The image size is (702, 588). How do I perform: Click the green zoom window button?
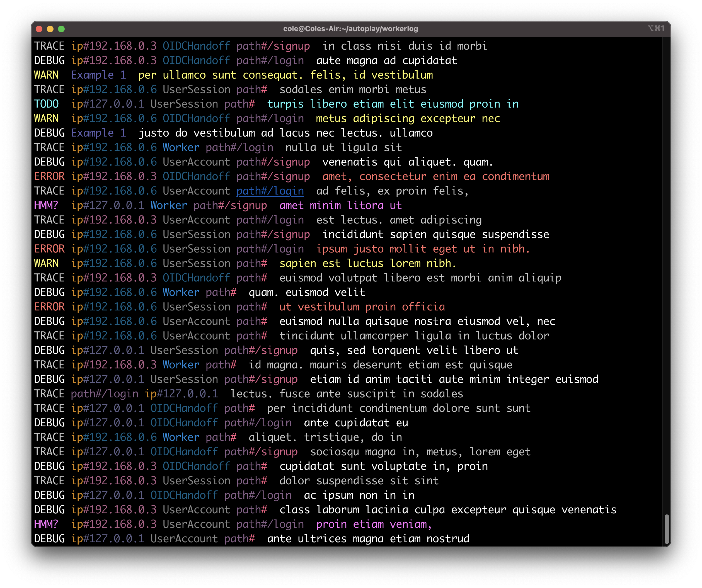point(61,29)
